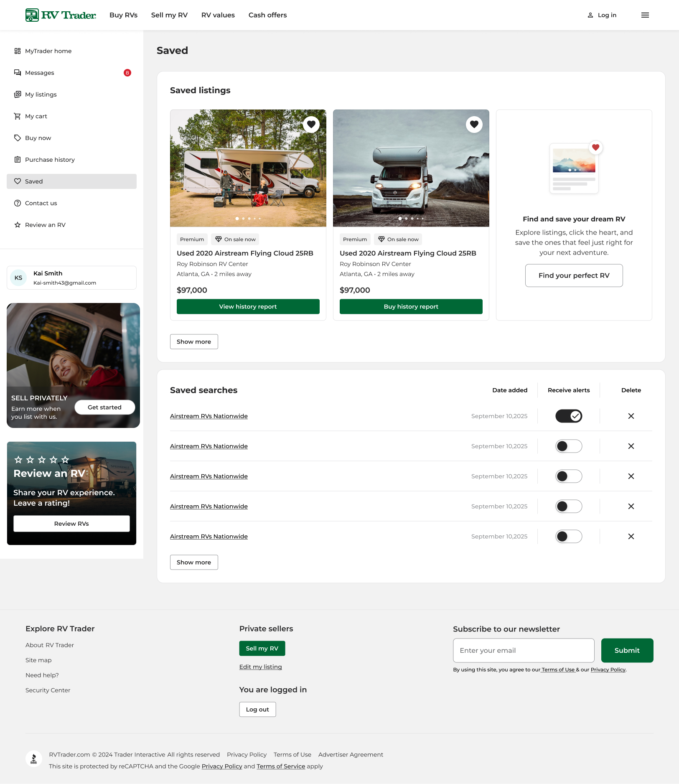Image resolution: width=679 pixels, height=784 pixels.
Task: Click Get started on sell privately banner
Action: 105,407
